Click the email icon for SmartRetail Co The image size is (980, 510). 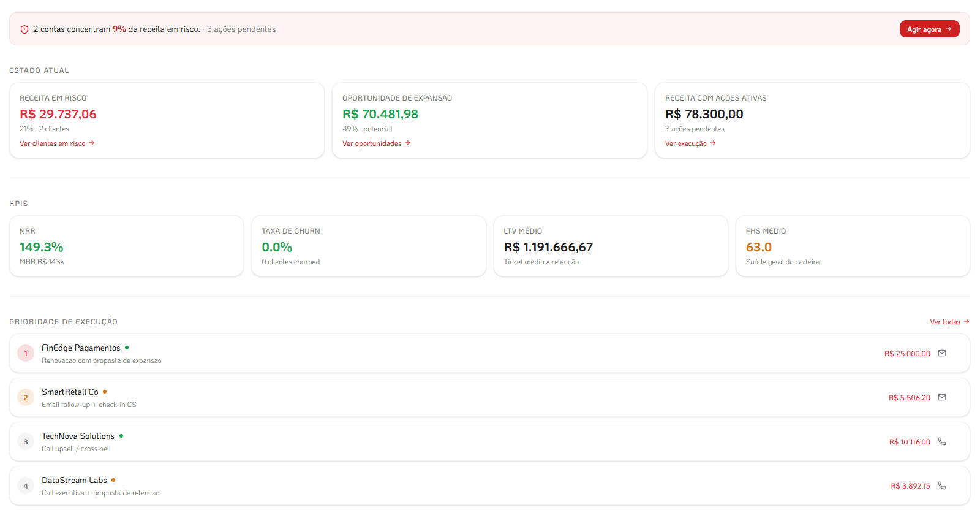click(942, 397)
